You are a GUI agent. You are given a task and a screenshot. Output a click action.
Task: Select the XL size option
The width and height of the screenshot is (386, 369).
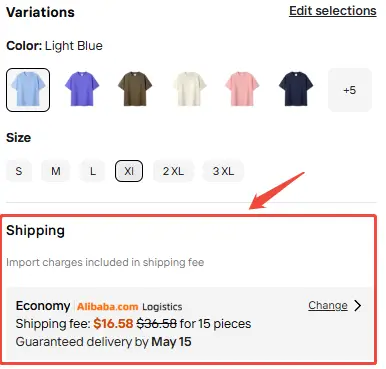pos(129,171)
